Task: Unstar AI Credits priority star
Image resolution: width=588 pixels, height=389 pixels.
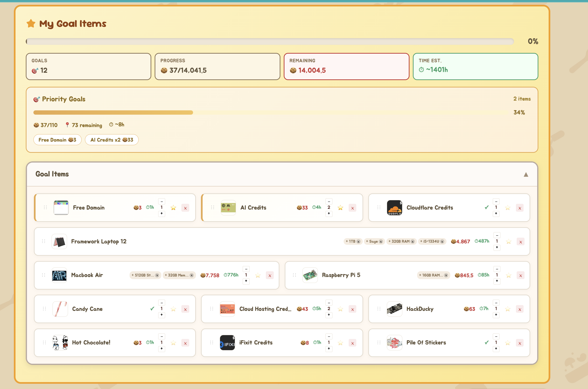Action: [341, 208]
